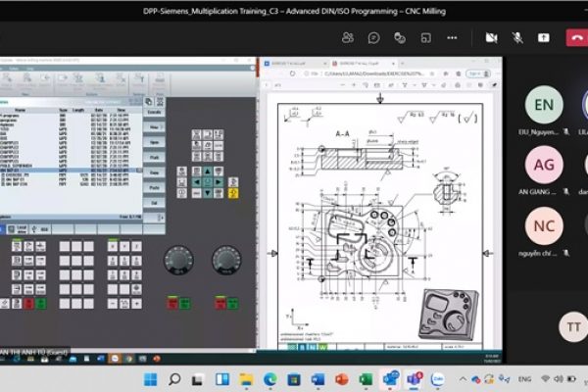Screen dimensions: 588x392
Task: Toggle the camera on
Action: (491, 37)
